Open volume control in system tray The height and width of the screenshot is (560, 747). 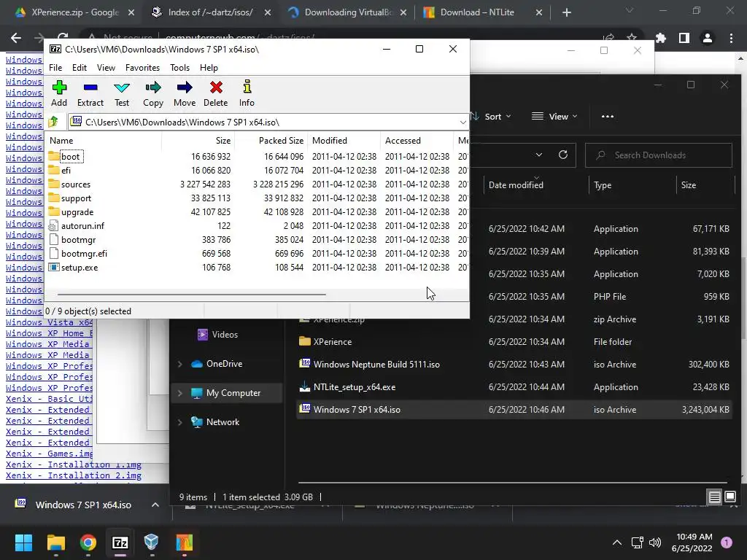coord(655,542)
